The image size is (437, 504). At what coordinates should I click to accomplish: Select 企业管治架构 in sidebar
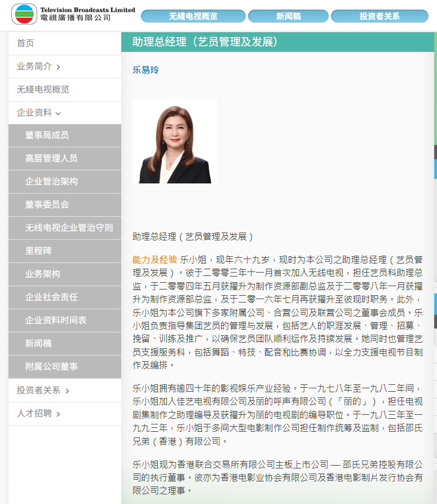[51, 182]
